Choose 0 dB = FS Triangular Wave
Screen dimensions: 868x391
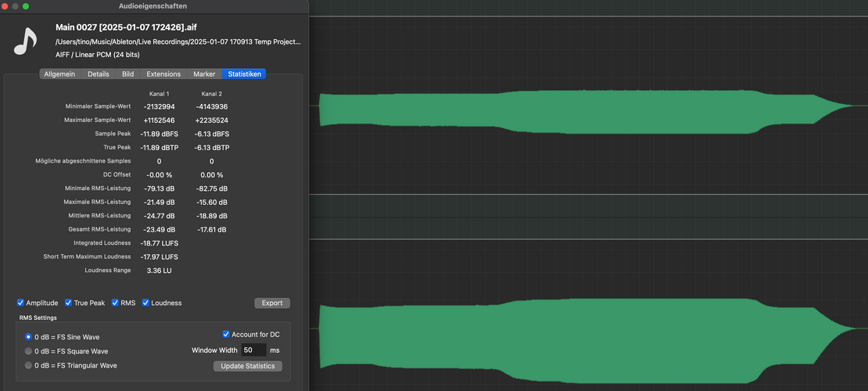pos(28,365)
